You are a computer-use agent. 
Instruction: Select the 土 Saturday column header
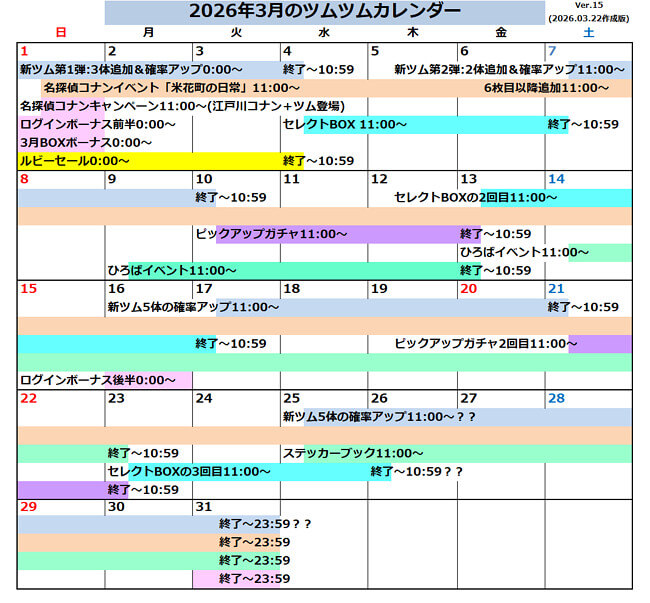point(587,33)
